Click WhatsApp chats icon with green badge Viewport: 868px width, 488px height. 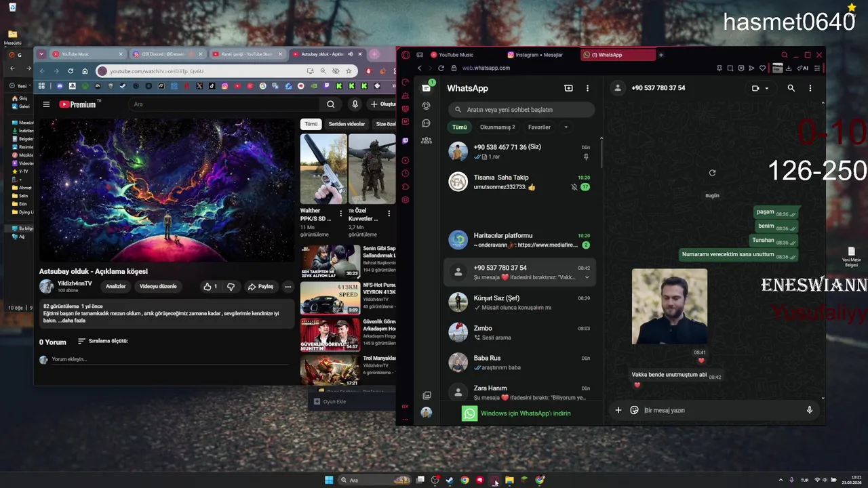[x=427, y=88]
